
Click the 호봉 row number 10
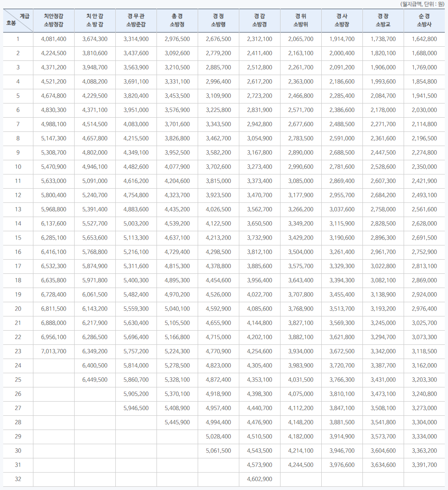(18, 167)
